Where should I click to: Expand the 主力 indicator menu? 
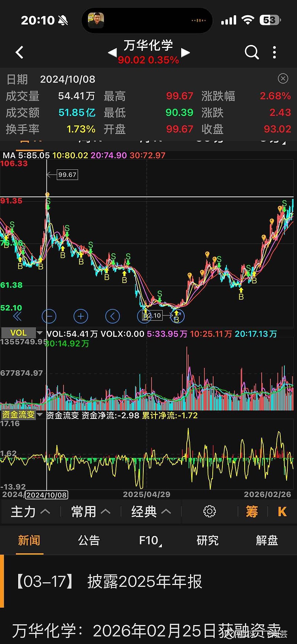click(x=30, y=512)
